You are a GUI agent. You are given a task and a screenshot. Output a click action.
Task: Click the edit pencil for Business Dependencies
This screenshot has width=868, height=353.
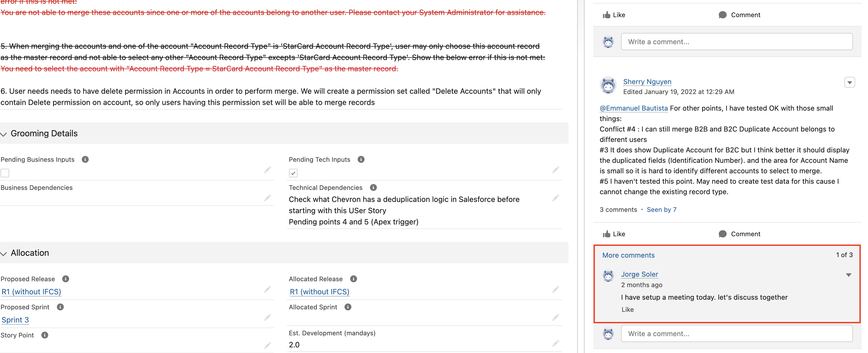tap(267, 198)
